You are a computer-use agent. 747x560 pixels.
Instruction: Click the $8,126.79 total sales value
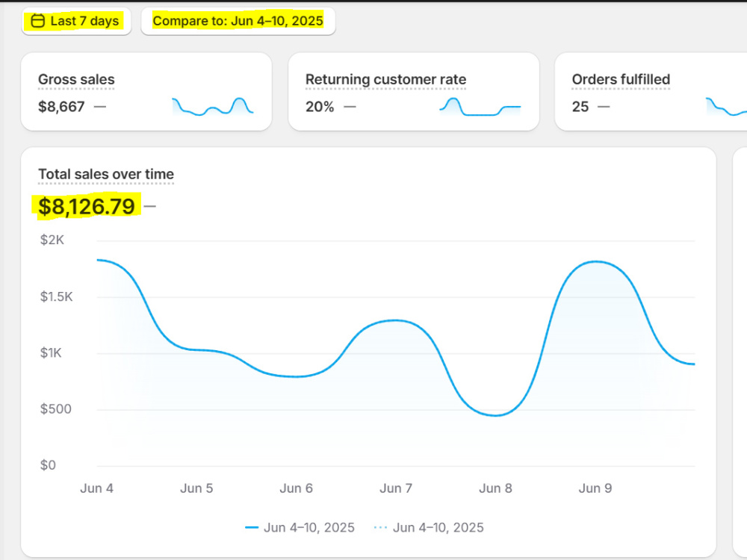(87, 207)
